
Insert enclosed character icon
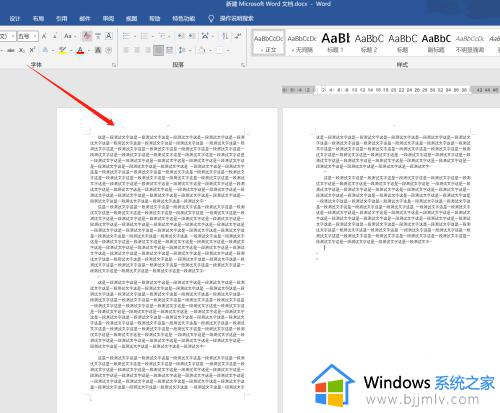click(109, 50)
